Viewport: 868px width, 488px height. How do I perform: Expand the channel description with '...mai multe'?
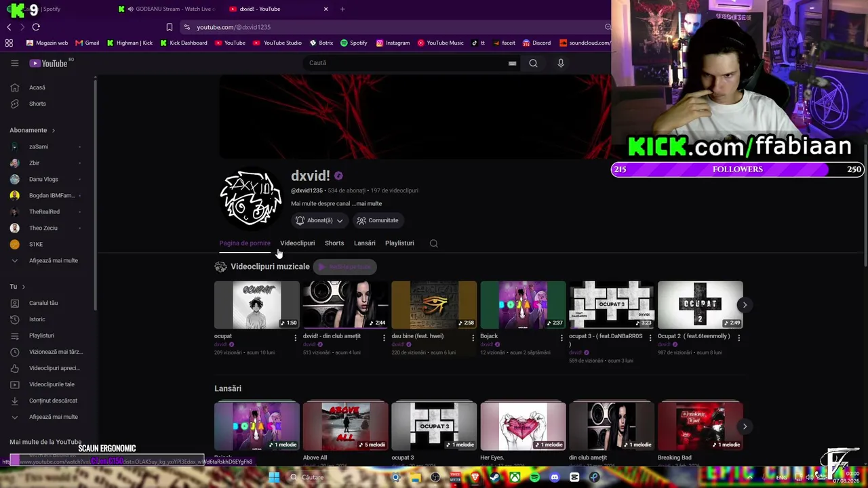[x=367, y=203]
